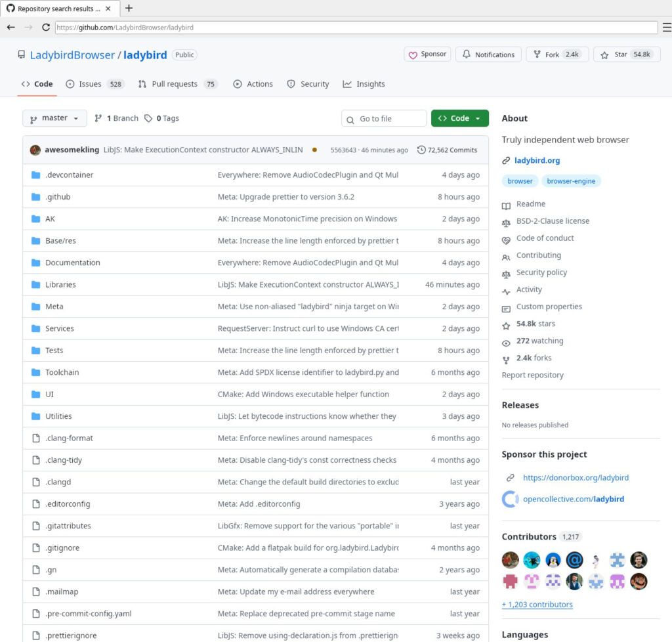Open the .pre-commit-config.yaml file
Screen dimensions: 672x642
pos(89,614)
